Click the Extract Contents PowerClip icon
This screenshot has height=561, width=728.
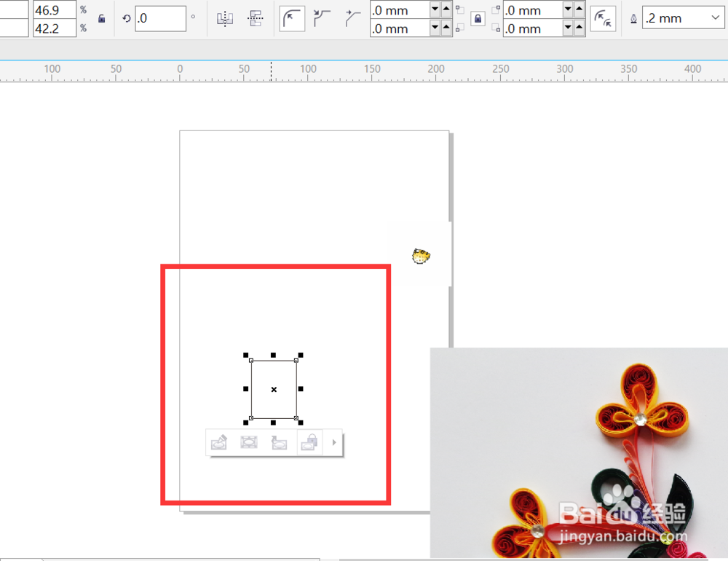coord(279,442)
